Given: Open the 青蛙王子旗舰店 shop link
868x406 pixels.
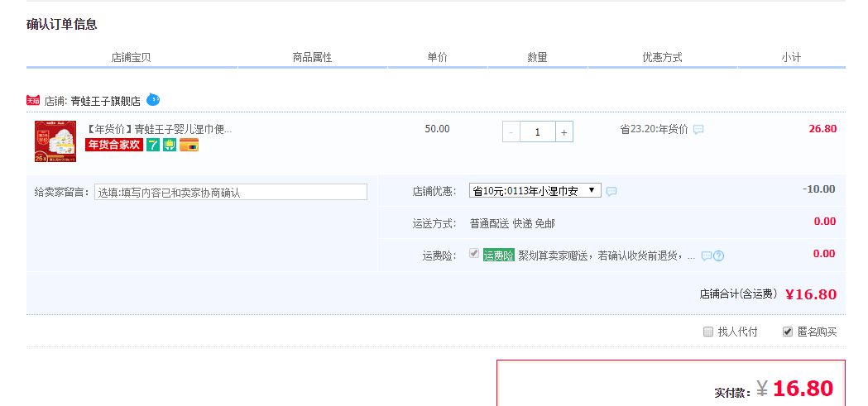Looking at the screenshot, I should click(106, 101).
